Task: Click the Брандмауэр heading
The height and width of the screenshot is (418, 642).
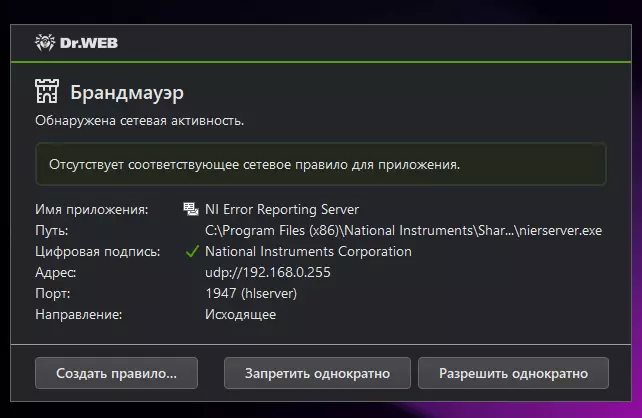Action: pos(127,93)
